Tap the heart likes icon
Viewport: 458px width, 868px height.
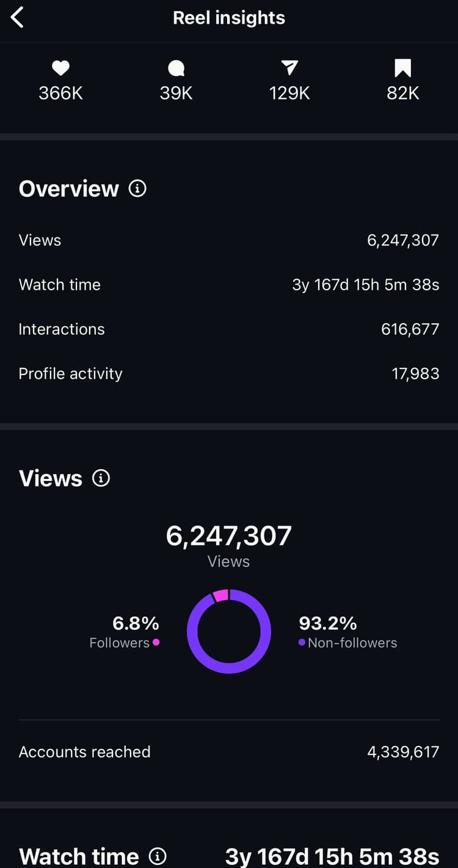60,69
